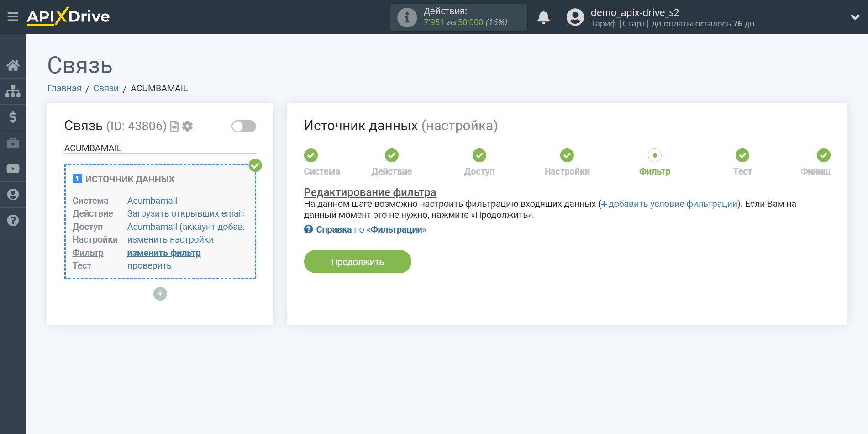Click проверить test link
This screenshot has height=434, width=868.
(149, 265)
